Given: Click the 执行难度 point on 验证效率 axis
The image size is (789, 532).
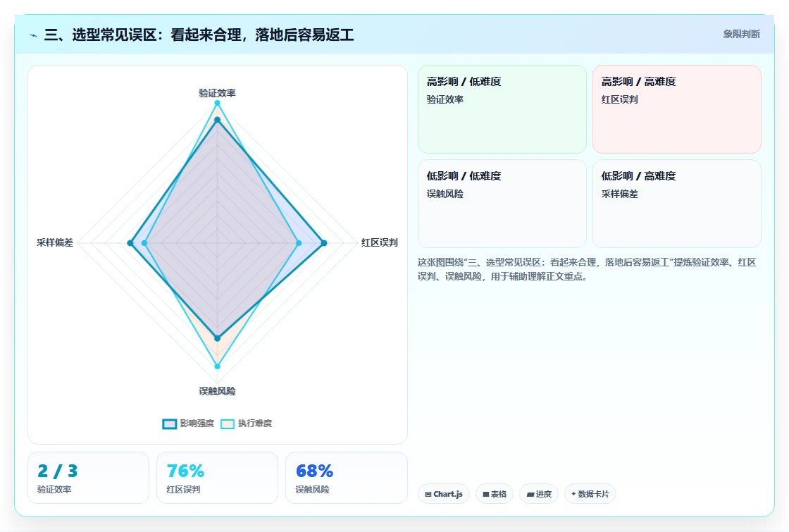Looking at the screenshot, I should point(218,103).
